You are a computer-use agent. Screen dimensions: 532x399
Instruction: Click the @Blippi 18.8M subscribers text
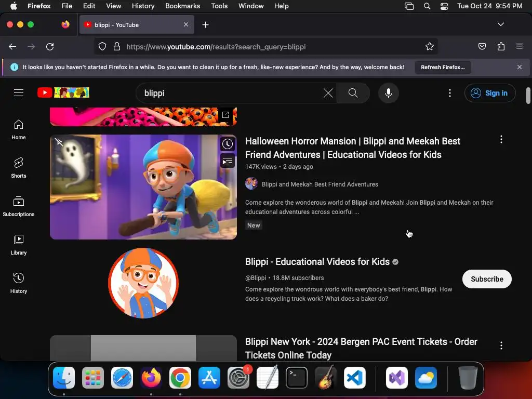pos(284,277)
